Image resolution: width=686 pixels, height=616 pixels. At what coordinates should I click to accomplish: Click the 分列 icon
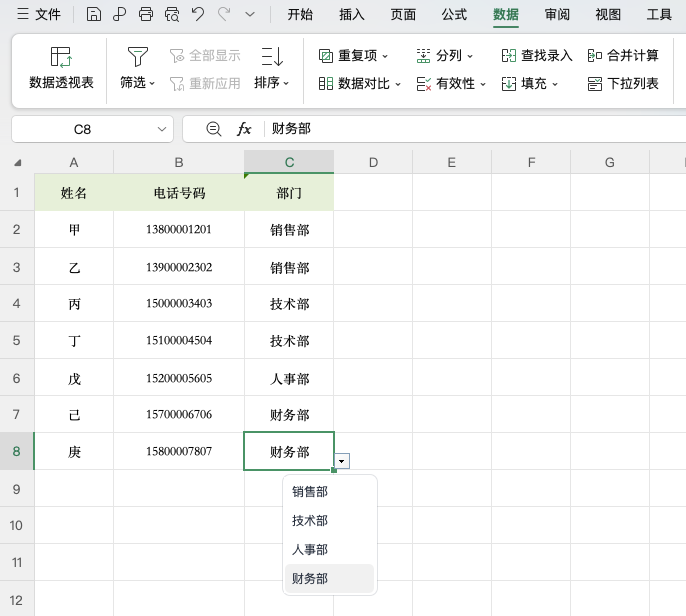[x=423, y=56]
